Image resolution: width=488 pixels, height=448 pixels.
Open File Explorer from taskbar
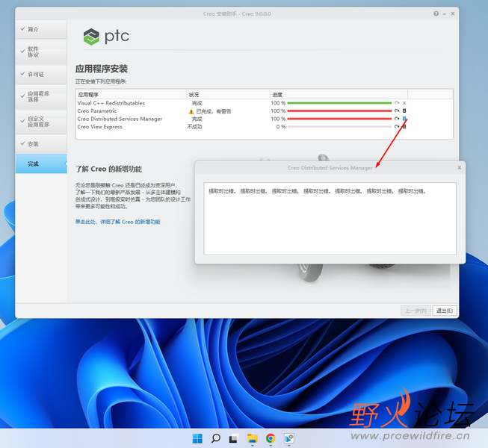[252, 438]
